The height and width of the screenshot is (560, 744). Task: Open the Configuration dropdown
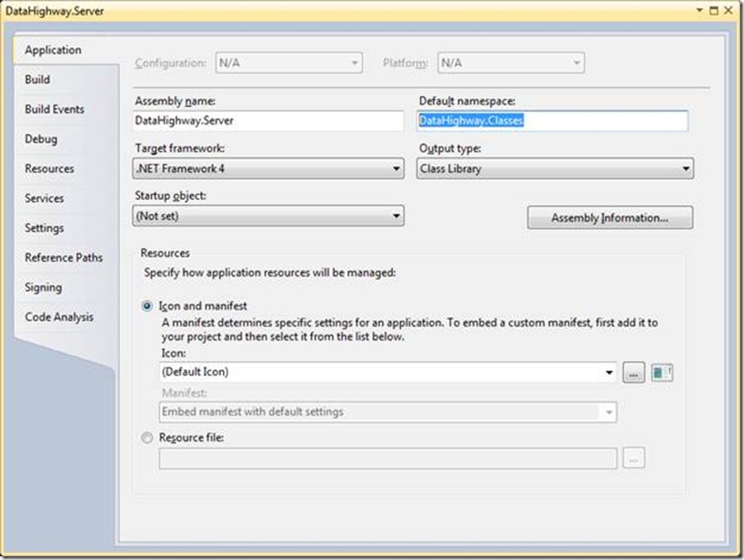point(289,63)
